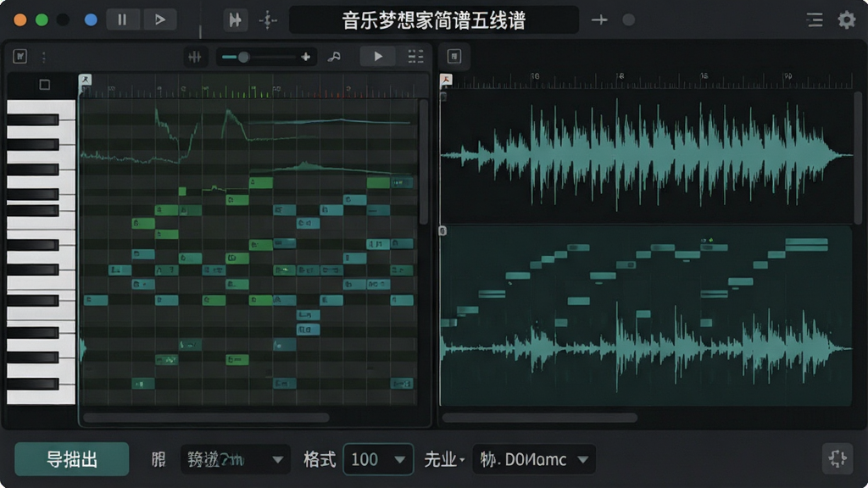Click the plus at the end of the zoom slider
Image resolution: width=868 pixels, height=488 pixels.
[x=305, y=57]
